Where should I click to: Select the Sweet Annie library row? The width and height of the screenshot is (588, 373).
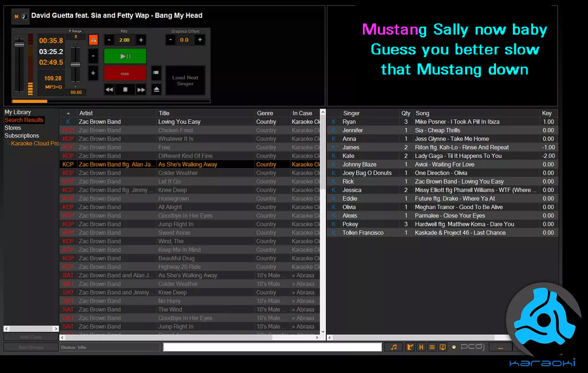pyautogui.click(x=190, y=233)
